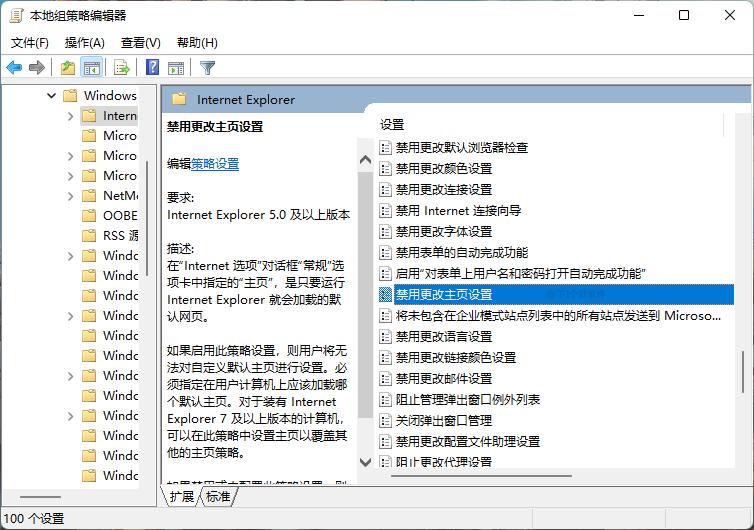
Task: Click icon of 禁用更改链接颜色设置 policy
Action: point(385,357)
